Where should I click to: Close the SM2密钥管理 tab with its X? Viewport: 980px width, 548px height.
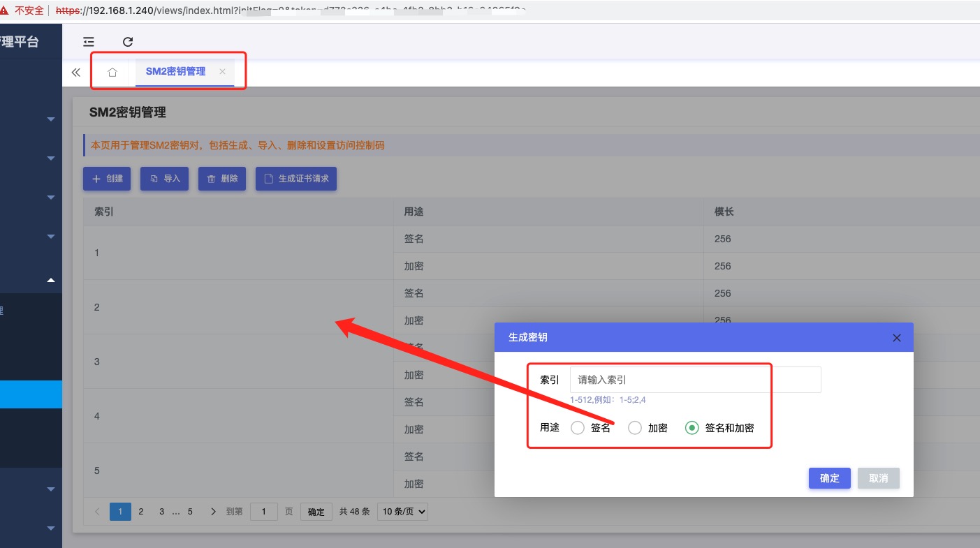click(x=222, y=71)
